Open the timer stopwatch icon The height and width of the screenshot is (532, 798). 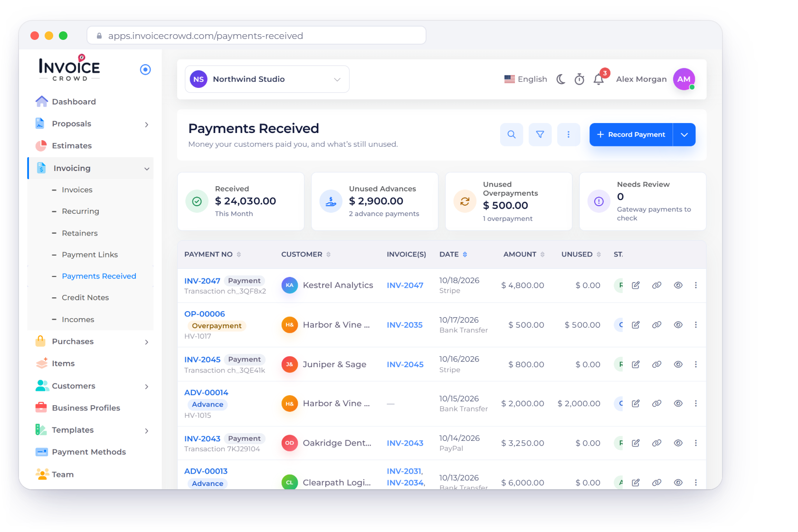579,79
